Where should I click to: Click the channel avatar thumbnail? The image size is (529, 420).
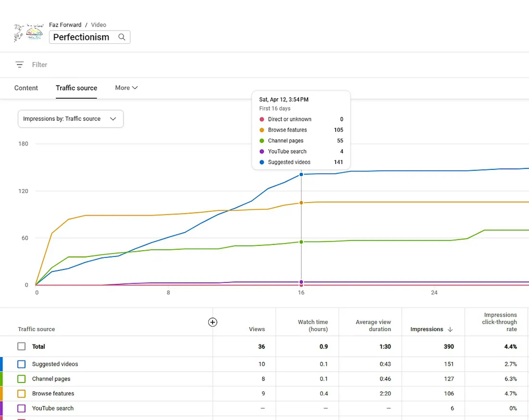coord(29,33)
